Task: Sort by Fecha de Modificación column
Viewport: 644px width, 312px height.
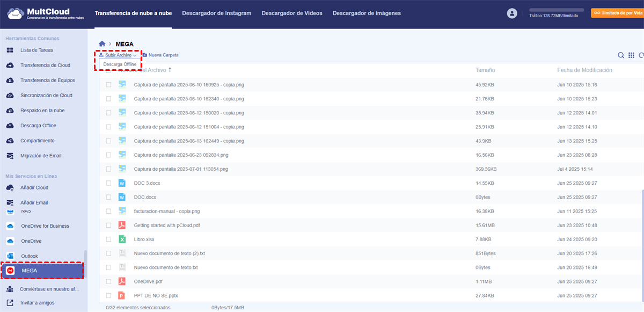Action: [584, 70]
